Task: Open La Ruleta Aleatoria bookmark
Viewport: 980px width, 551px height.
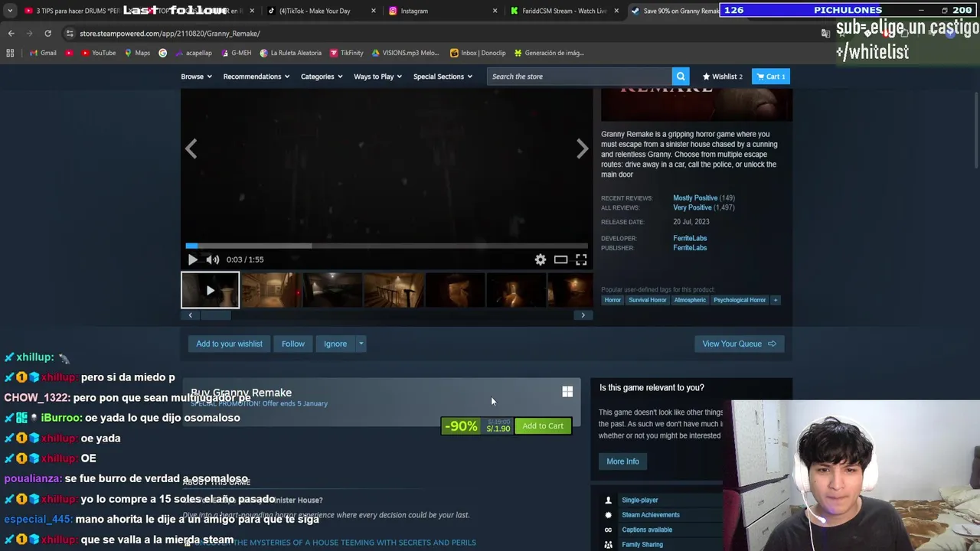Action: pos(290,53)
